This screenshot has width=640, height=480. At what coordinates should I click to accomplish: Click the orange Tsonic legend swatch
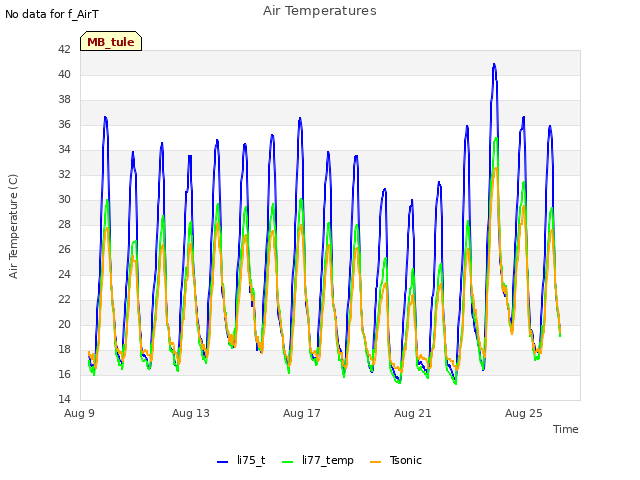[376, 462]
